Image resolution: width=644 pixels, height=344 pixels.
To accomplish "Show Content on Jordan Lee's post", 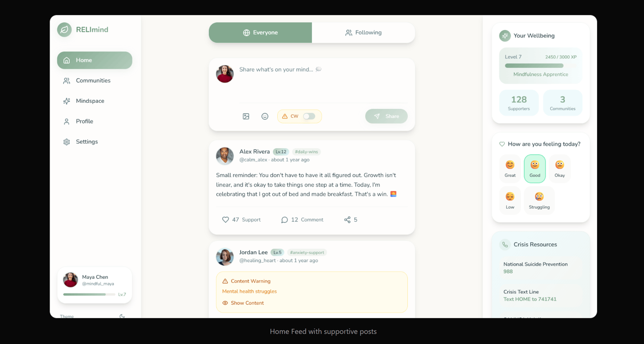I will click(243, 303).
